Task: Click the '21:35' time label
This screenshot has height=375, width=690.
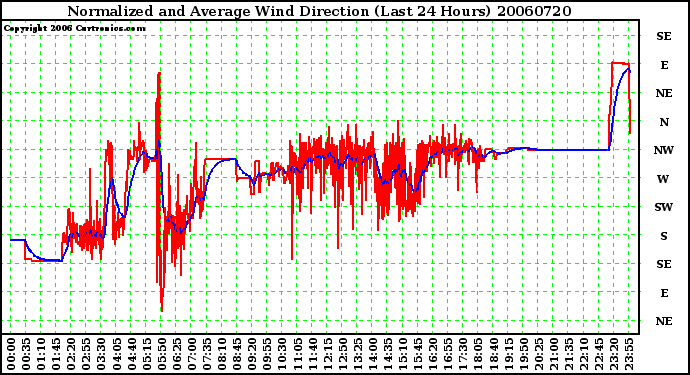Action: (569, 354)
